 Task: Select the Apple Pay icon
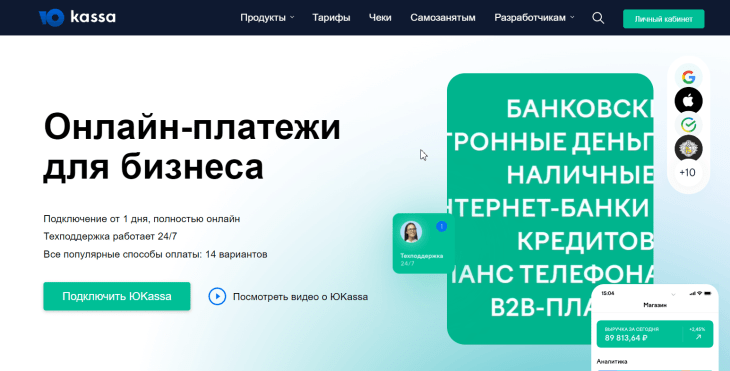coord(689,101)
